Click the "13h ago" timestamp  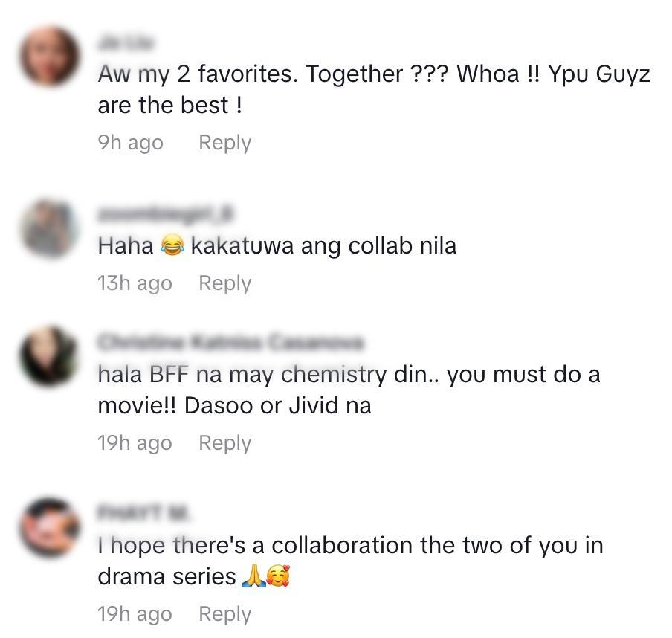(135, 283)
